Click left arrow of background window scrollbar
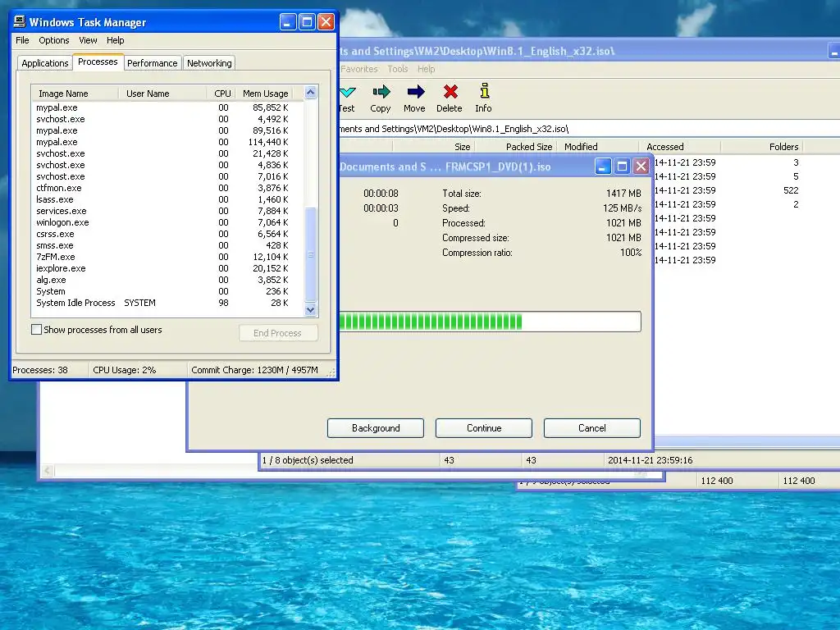840x630 pixels. [47, 470]
